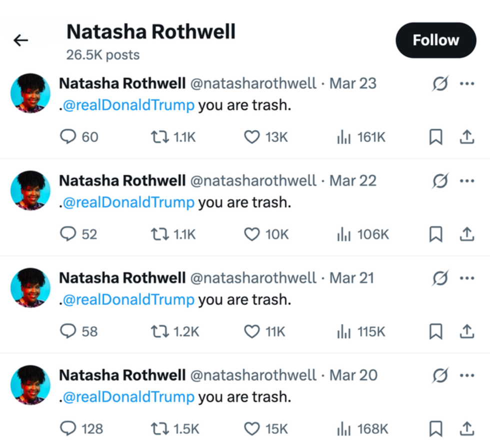This screenshot has width=490, height=448.
Task: Like the Mar 20 tweet
Action: coord(252,428)
